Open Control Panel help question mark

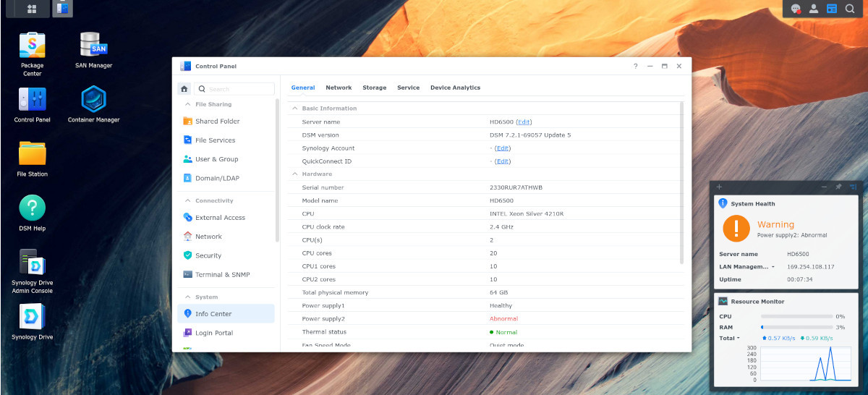point(636,66)
